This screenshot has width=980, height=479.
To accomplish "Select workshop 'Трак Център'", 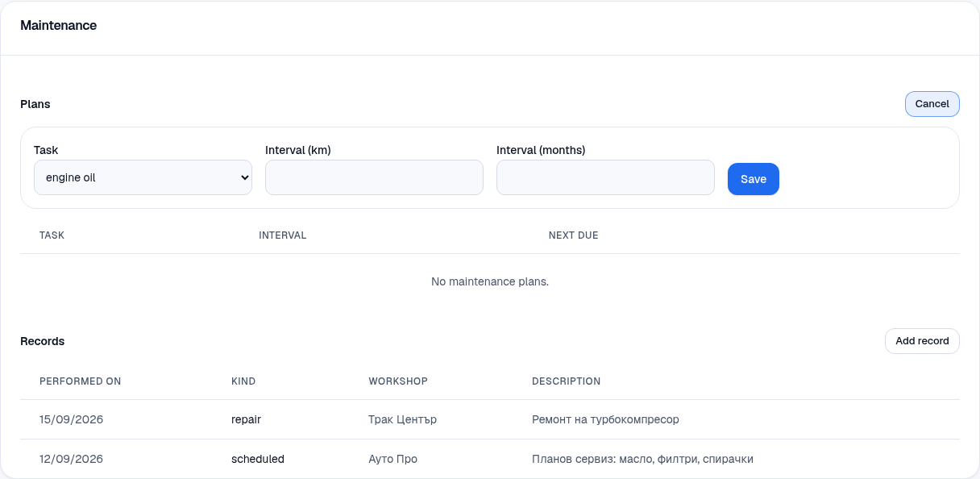I will point(403,419).
